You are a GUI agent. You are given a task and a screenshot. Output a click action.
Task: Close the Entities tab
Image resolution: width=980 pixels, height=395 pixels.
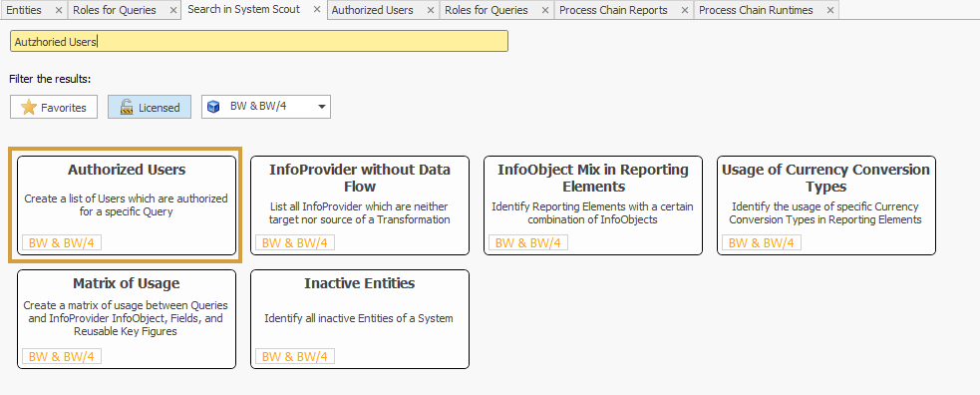coord(58,10)
